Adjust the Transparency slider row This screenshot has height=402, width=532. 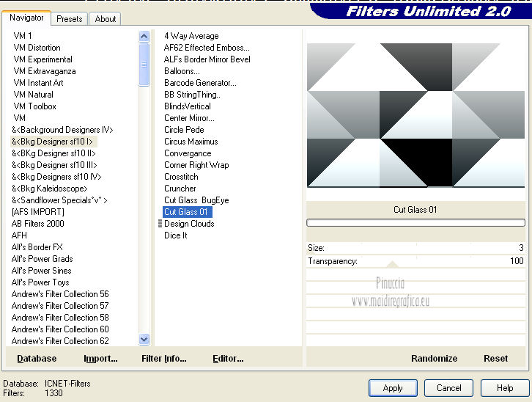coord(415,261)
